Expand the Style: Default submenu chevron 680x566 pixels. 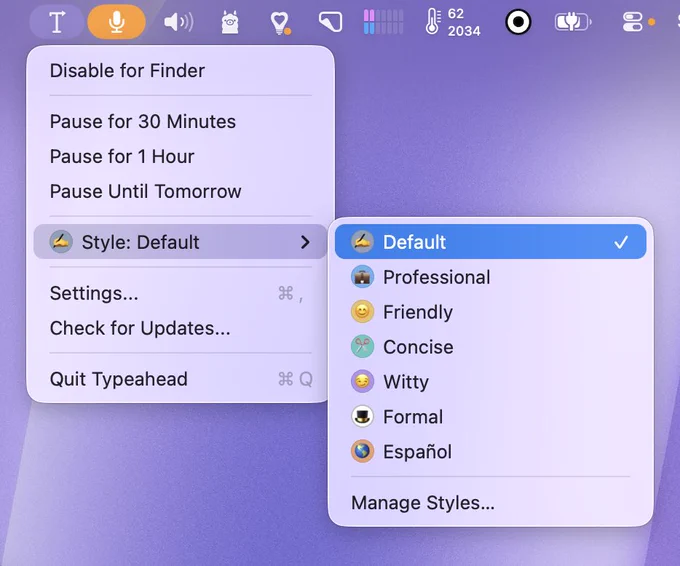tap(305, 242)
